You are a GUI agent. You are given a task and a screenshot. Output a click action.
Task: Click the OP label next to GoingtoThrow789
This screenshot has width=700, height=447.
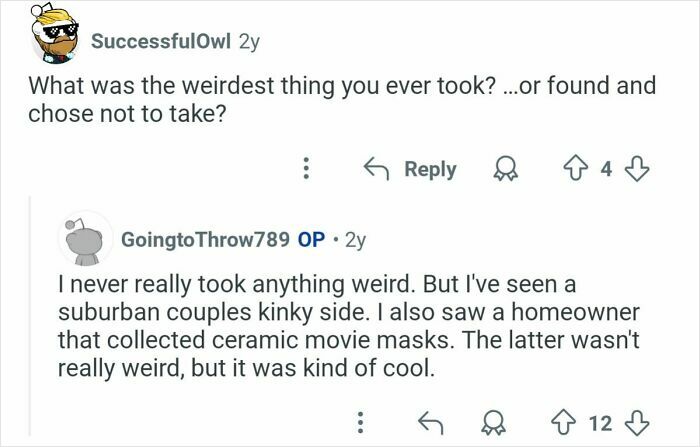pos(309,240)
